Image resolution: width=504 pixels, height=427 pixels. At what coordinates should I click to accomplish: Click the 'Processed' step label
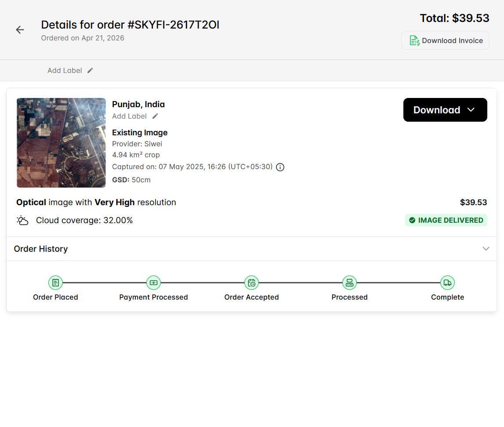(350, 297)
